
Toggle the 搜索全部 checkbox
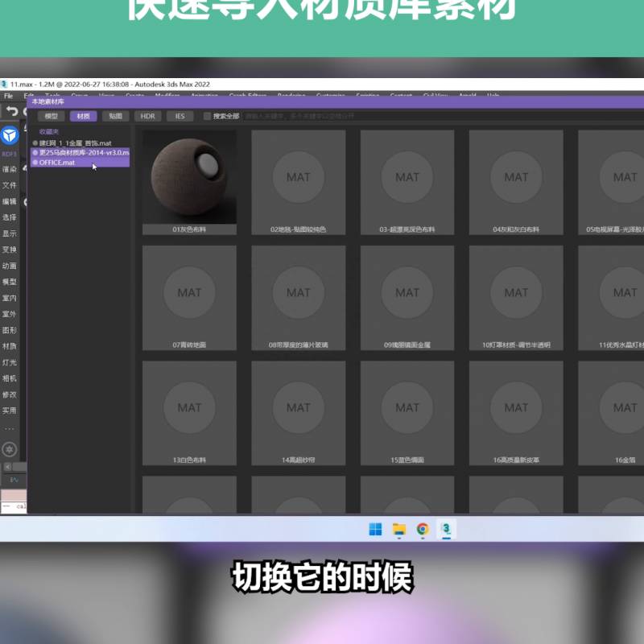tap(208, 116)
